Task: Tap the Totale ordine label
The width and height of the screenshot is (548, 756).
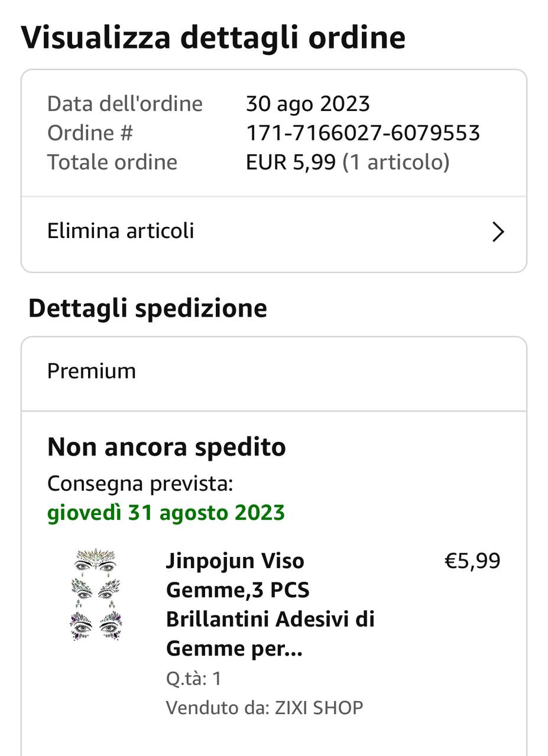Action: (112, 162)
